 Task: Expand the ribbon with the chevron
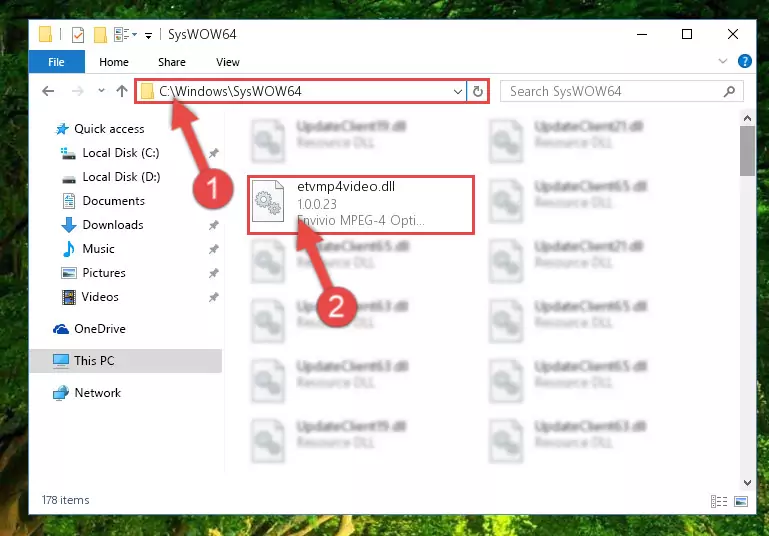(722, 61)
